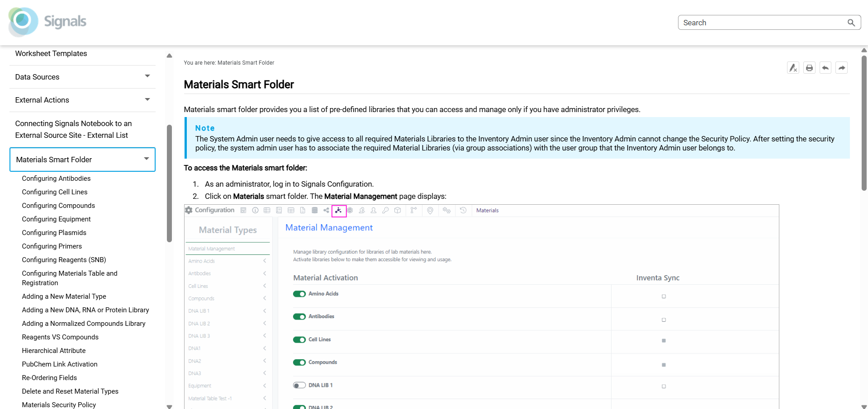
Task: Toggle the DNA LIB 1 switch in the embedded screenshot
Action: click(x=299, y=385)
